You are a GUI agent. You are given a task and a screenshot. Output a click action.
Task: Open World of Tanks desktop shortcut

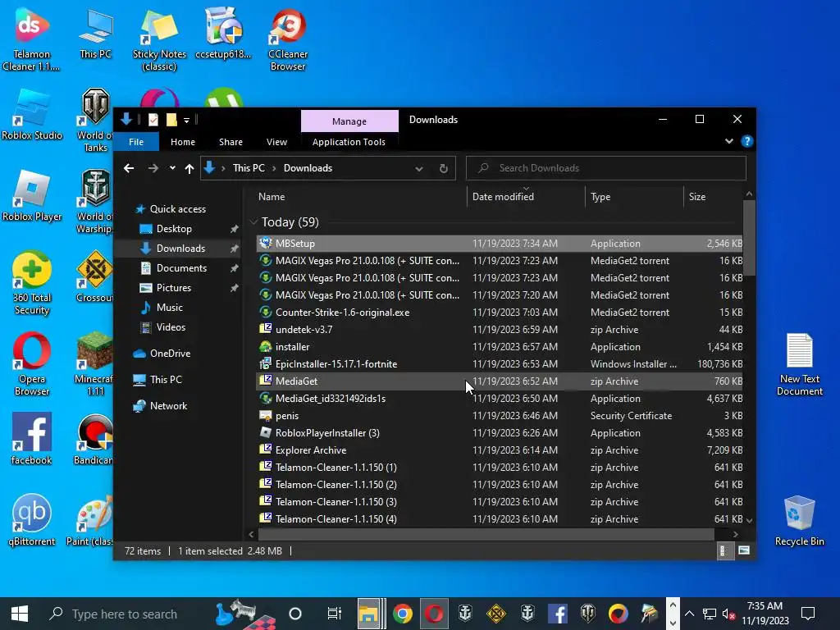(x=95, y=121)
